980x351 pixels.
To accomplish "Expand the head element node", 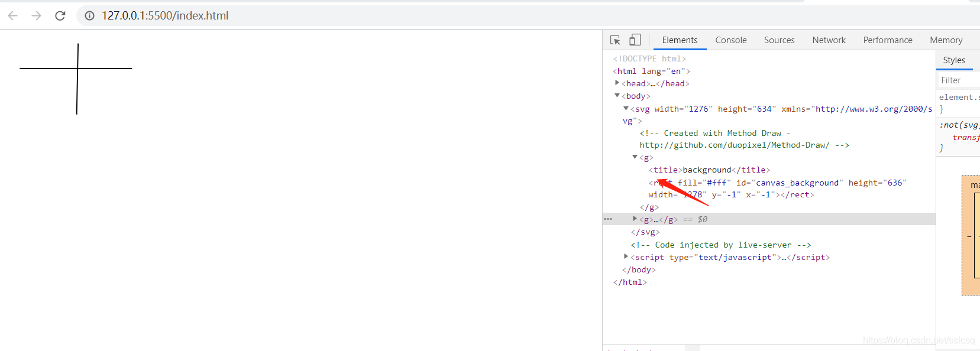I will 617,83.
